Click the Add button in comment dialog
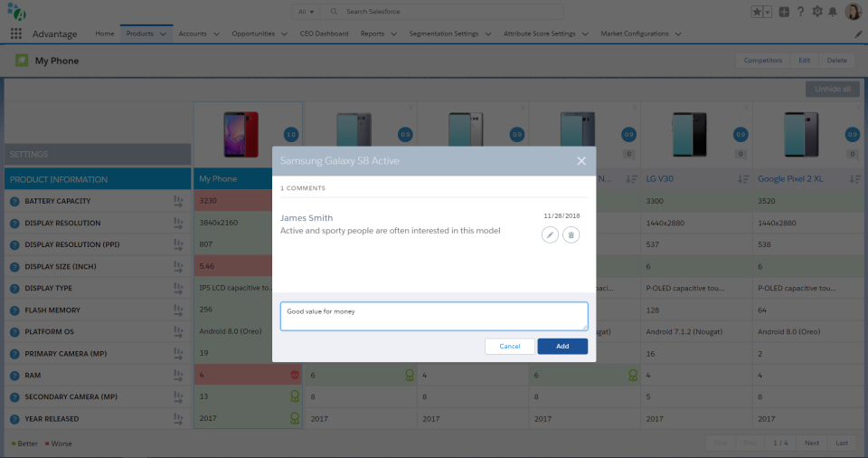 point(562,347)
